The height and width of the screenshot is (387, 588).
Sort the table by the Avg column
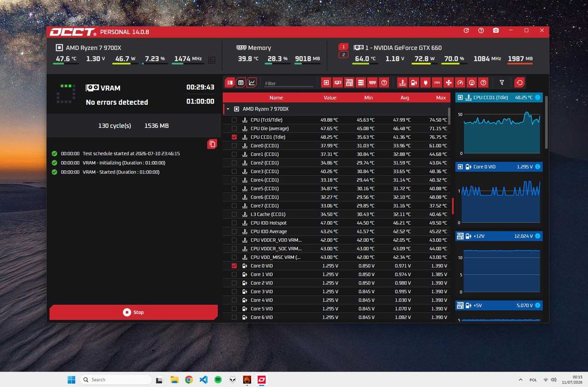[x=405, y=98]
